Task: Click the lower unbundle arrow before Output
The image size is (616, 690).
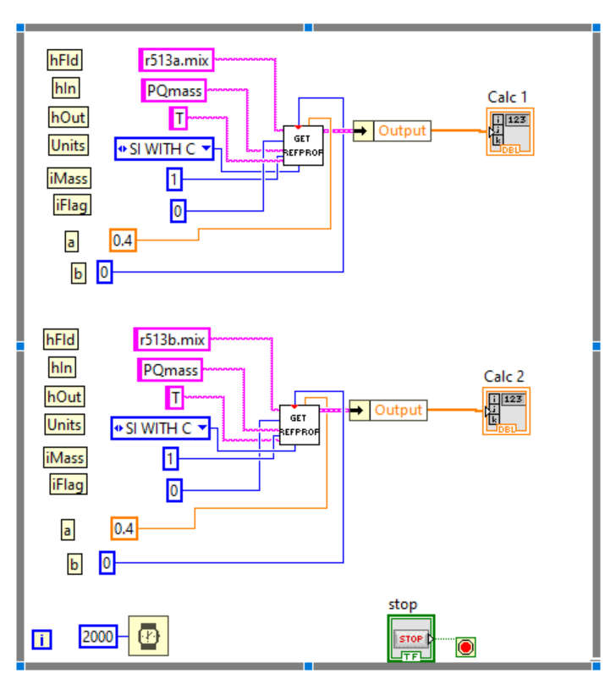Action: point(360,410)
